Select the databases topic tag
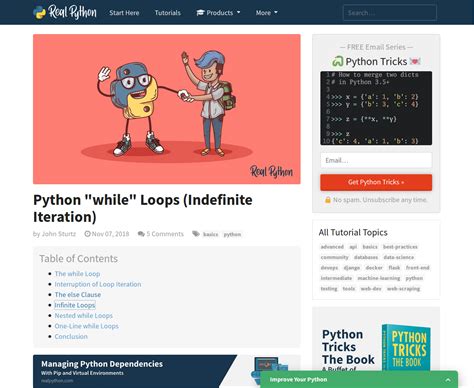Screen dimensions: 474x388 366,257
